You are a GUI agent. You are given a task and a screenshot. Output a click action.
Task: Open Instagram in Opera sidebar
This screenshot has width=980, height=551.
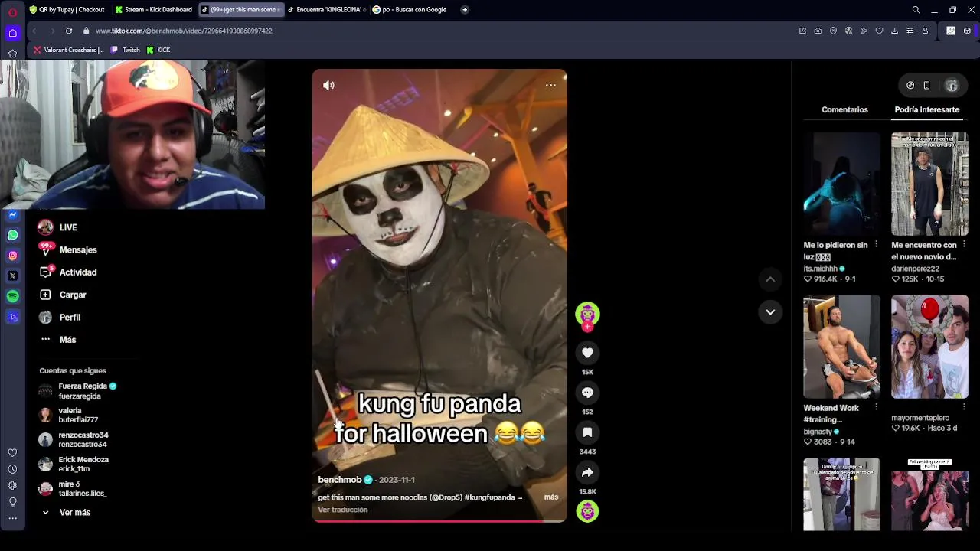tap(12, 256)
